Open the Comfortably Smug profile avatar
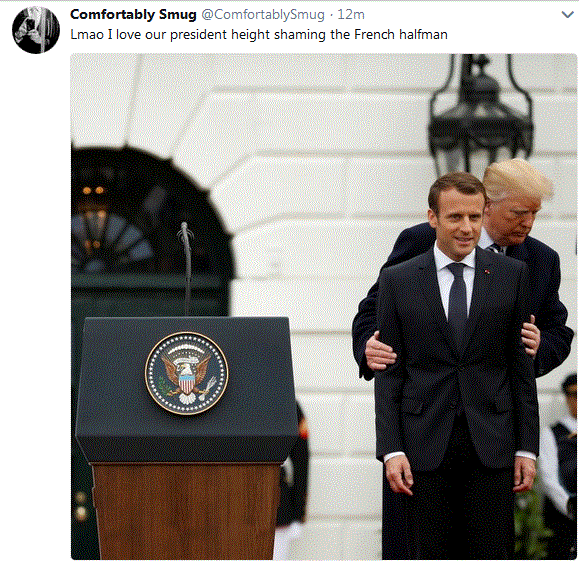 [36, 30]
